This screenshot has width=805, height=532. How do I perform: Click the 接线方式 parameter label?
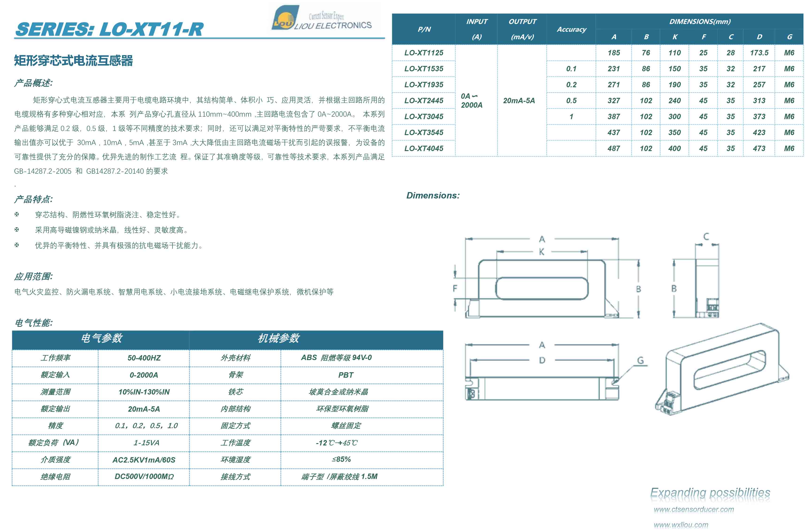[235, 476]
